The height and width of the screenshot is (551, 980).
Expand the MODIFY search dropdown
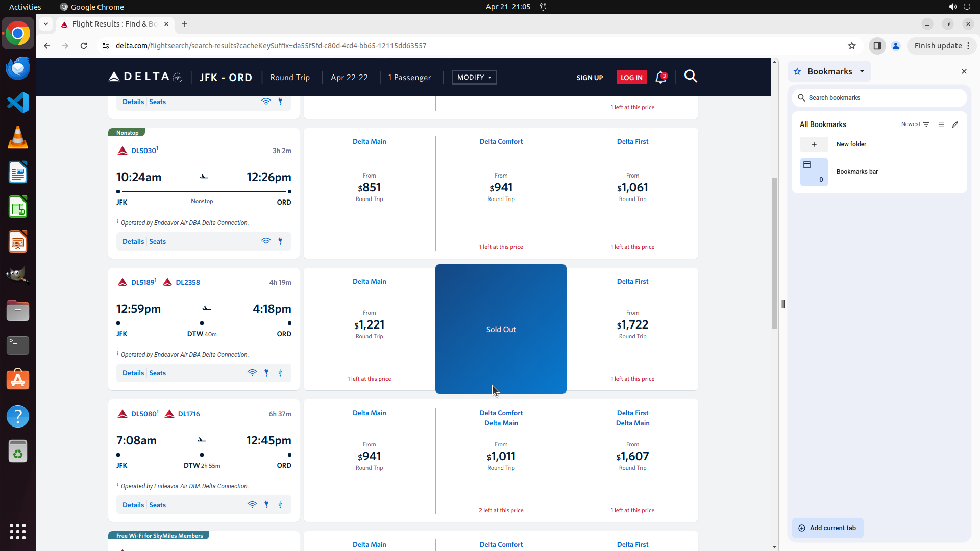474,78
